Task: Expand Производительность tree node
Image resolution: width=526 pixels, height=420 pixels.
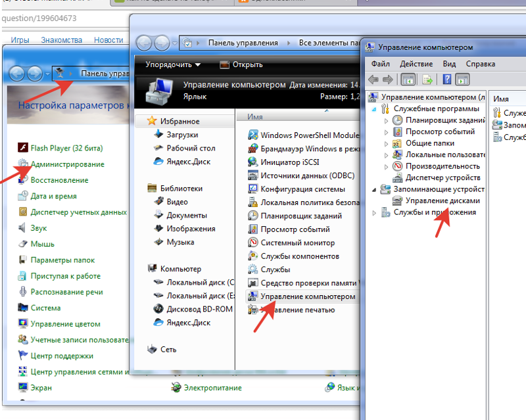Action: click(386, 167)
